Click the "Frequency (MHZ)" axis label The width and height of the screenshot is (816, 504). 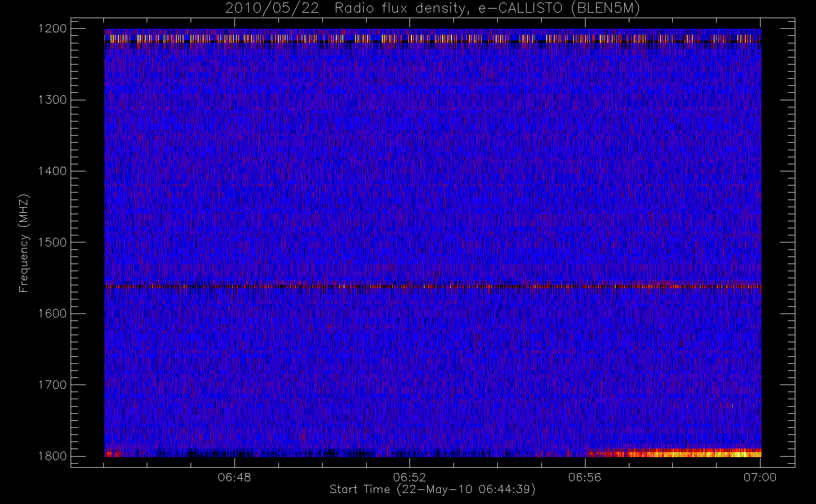(x=24, y=243)
